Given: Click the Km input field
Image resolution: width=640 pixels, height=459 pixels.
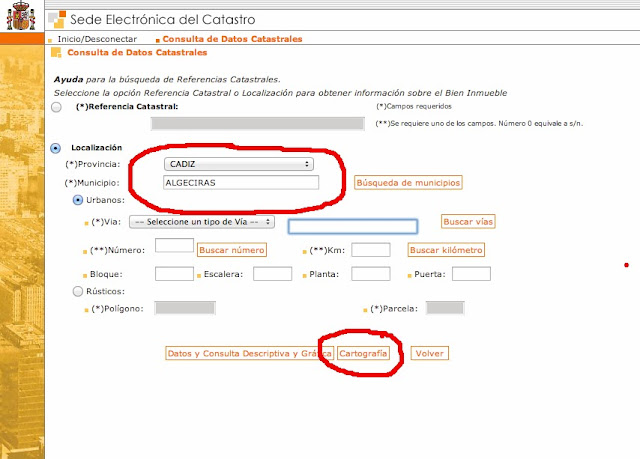Looking at the screenshot, I should click(x=371, y=250).
